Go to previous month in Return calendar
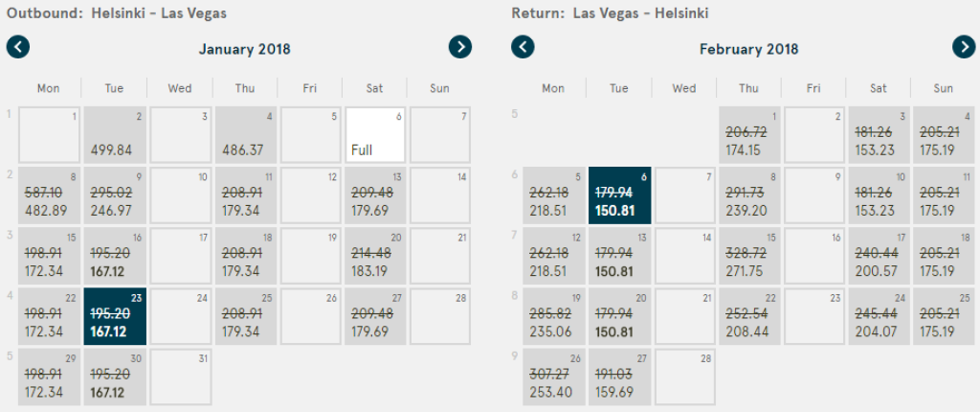The height and width of the screenshot is (412, 980). (x=523, y=47)
